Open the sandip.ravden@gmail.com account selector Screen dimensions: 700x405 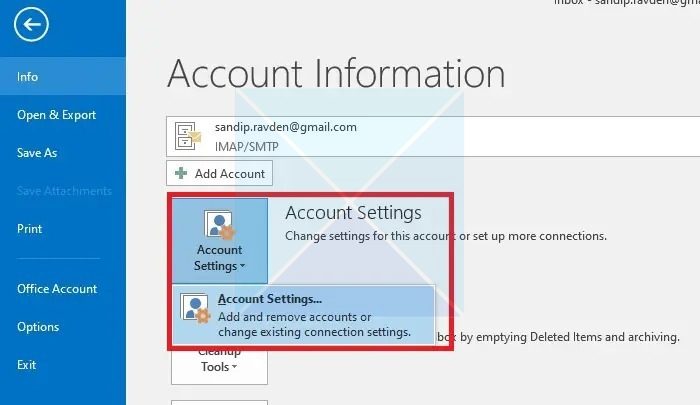[x=433, y=136]
